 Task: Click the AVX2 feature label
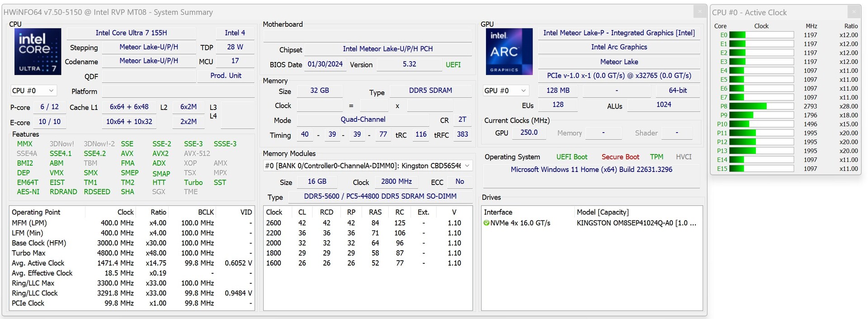160,154
